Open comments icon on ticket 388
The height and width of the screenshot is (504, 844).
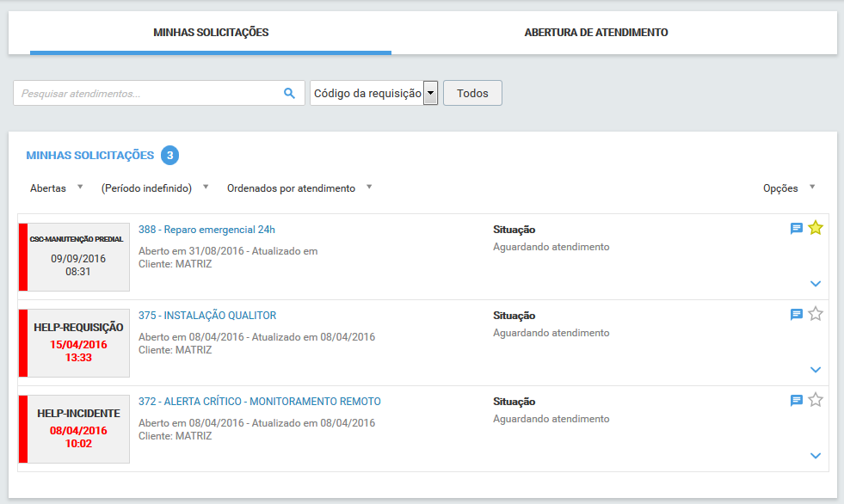796,228
